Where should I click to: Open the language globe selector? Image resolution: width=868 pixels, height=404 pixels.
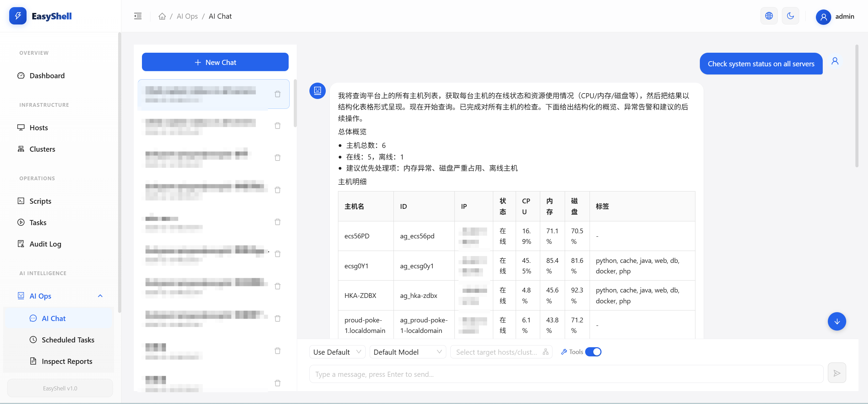click(x=769, y=16)
